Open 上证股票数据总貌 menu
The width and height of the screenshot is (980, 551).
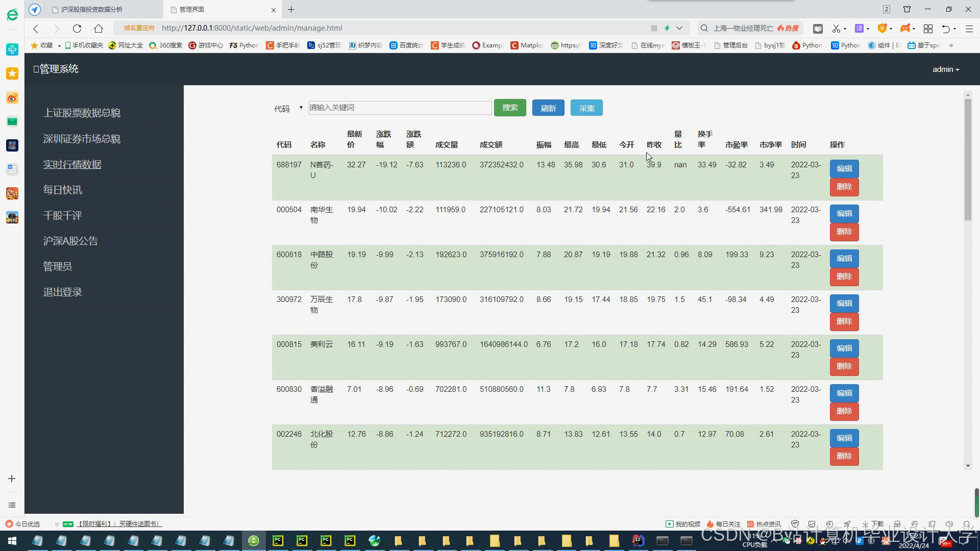pyautogui.click(x=82, y=113)
